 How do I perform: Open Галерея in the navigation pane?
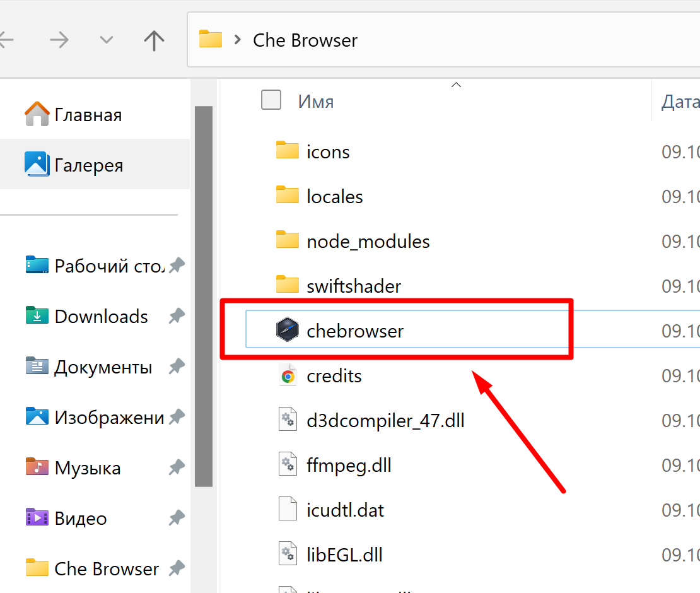[89, 165]
